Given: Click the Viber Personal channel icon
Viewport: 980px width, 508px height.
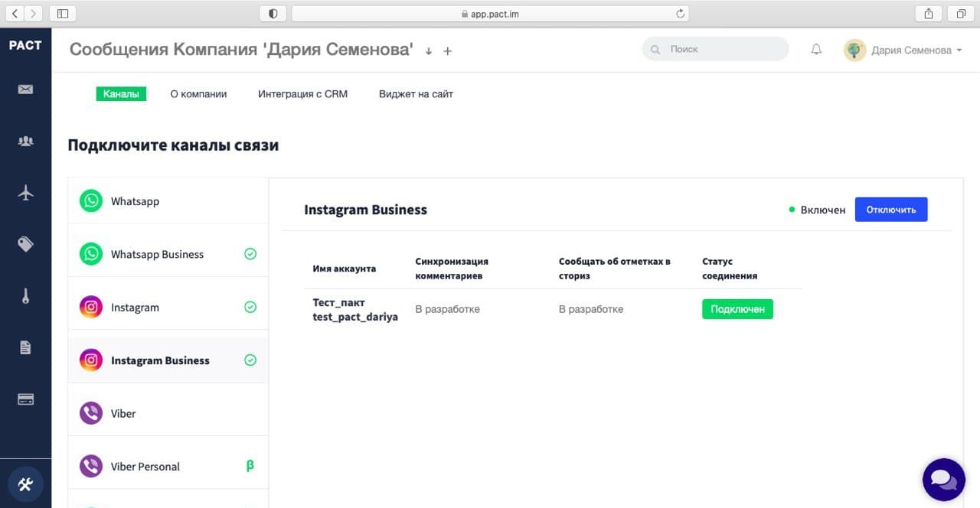Looking at the screenshot, I should point(91,466).
